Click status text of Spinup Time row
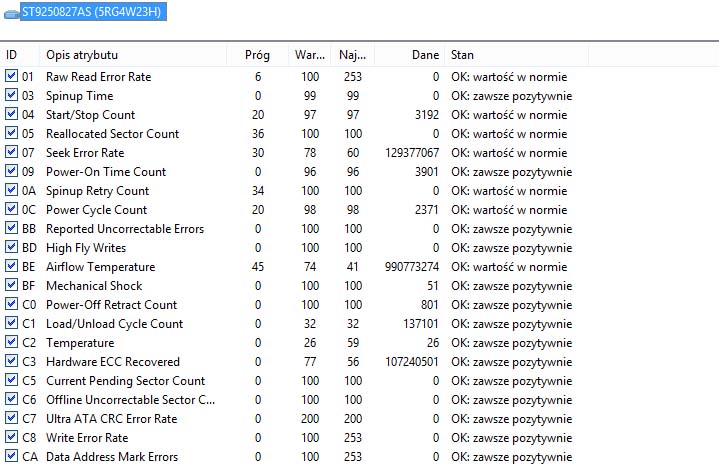This screenshot has width=719, height=469. pos(511,96)
